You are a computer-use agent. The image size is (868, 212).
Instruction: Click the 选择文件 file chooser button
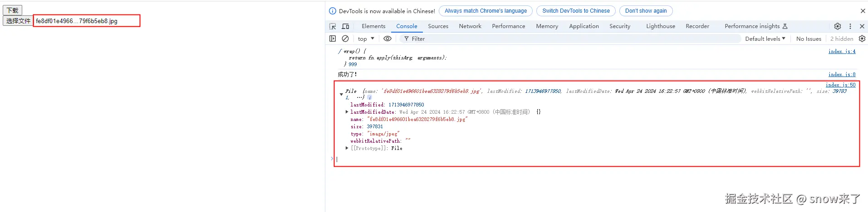[18, 21]
